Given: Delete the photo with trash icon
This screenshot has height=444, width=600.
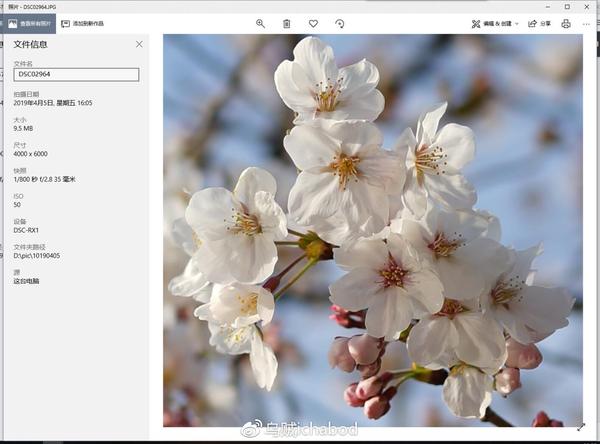Looking at the screenshot, I should pos(286,24).
